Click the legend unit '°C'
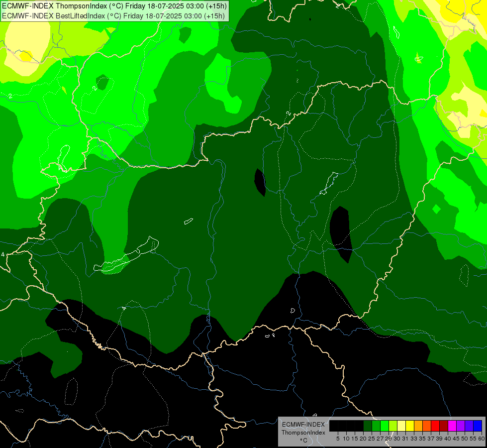Screen dimensions: 487x448 (x=304, y=441)
